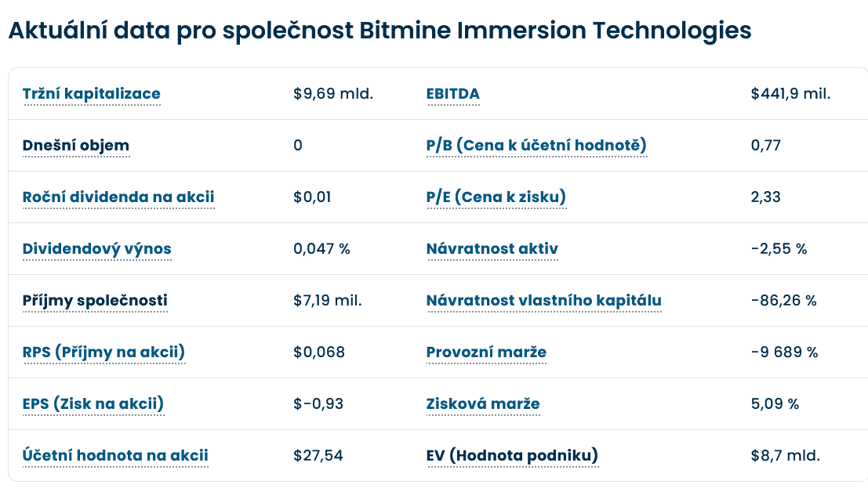Click the EV (Hodnota podniku) label
Screen dimensions: 868x488
coord(512,456)
